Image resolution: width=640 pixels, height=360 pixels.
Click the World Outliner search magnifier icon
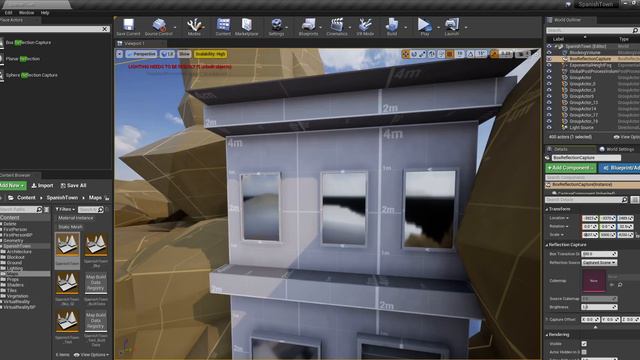click(635, 31)
